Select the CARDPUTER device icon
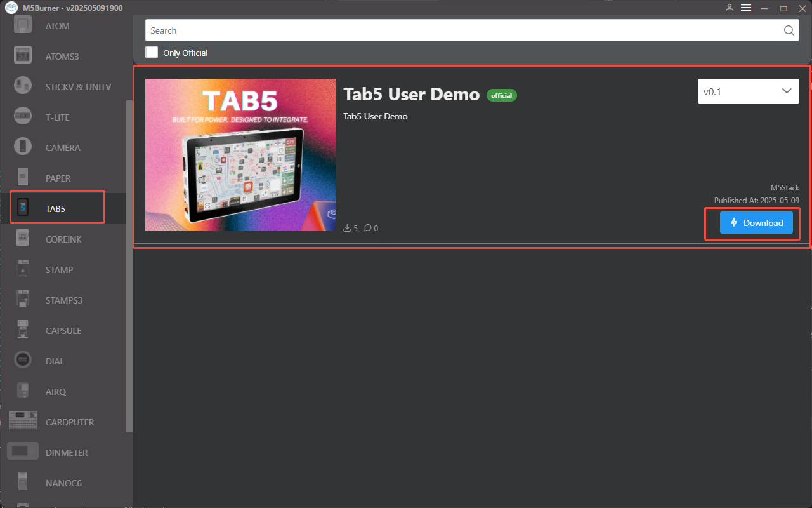This screenshot has width=812, height=508. 23,422
